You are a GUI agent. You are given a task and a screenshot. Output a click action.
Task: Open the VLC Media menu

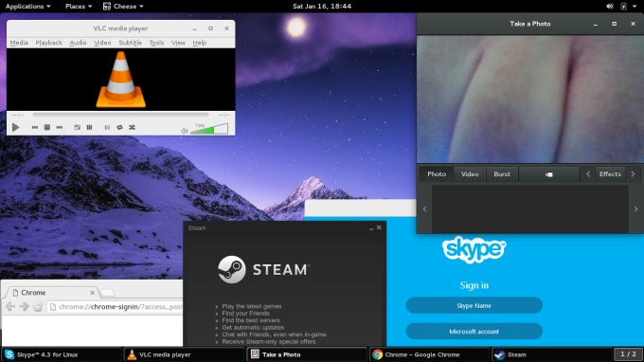coord(19,43)
